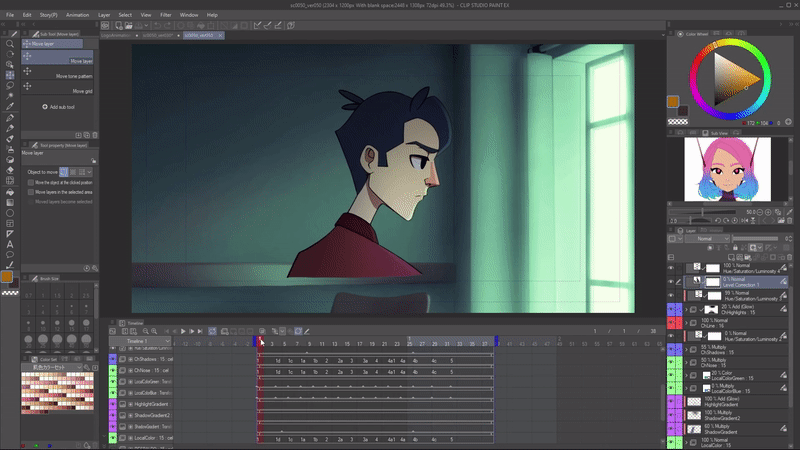Jump to the last frame in timeline

pyautogui.click(x=200, y=331)
